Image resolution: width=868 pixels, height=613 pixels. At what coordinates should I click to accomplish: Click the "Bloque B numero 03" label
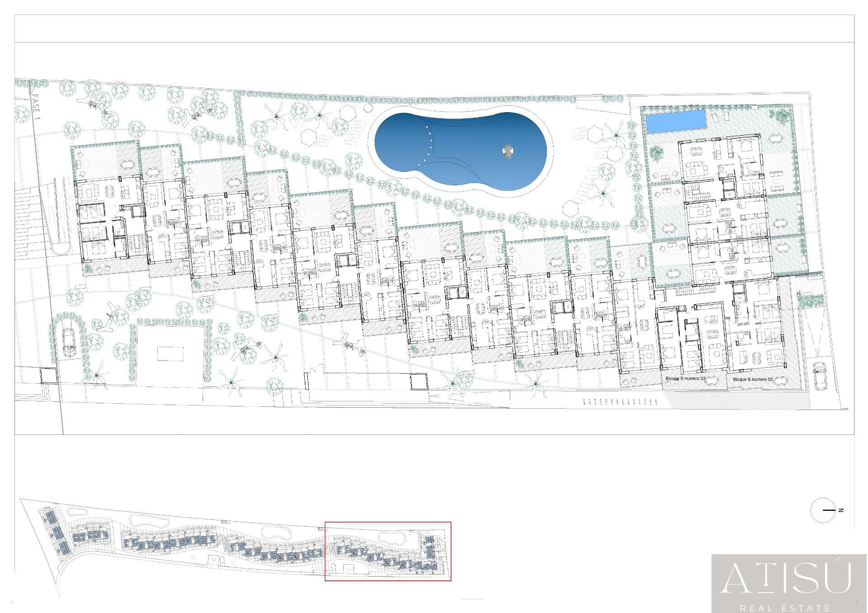[685, 378]
